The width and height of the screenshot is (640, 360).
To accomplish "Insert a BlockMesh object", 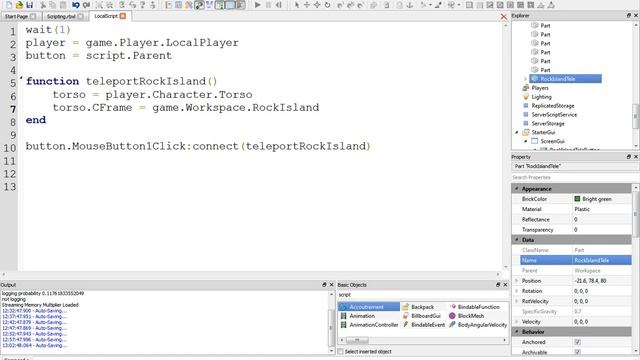I will 467,316.
